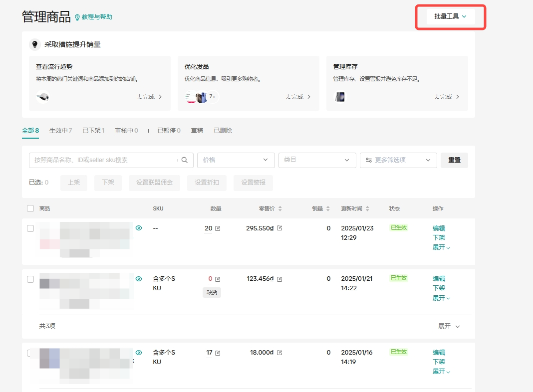Screen dimensions: 533x392
Task: Click 编辑 link for first product
Action: click(x=439, y=228)
